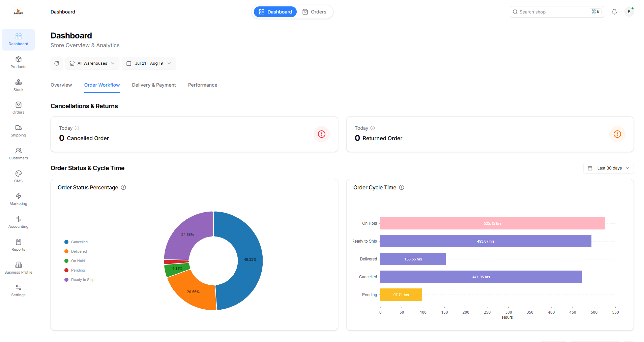Image resolution: width=644 pixels, height=342 pixels.
Task: Open the Stock sidebar section
Action: 19,86
